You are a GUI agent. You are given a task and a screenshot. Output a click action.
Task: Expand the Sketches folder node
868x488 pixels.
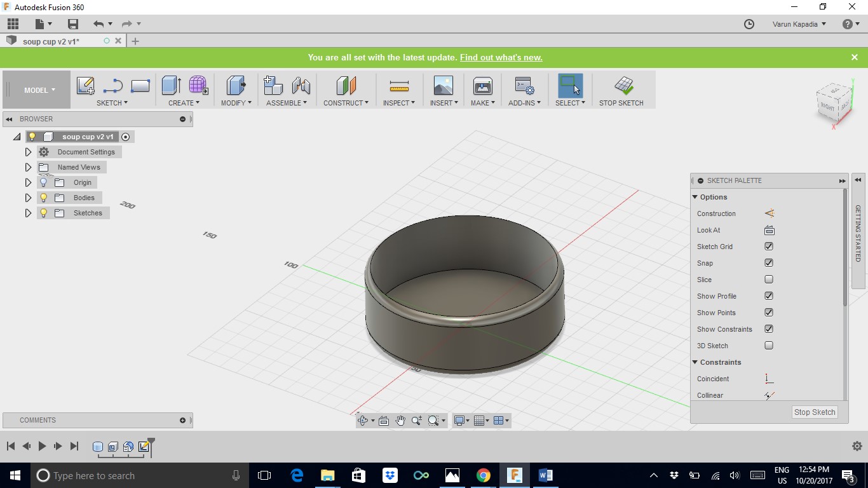click(x=28, y=213)
